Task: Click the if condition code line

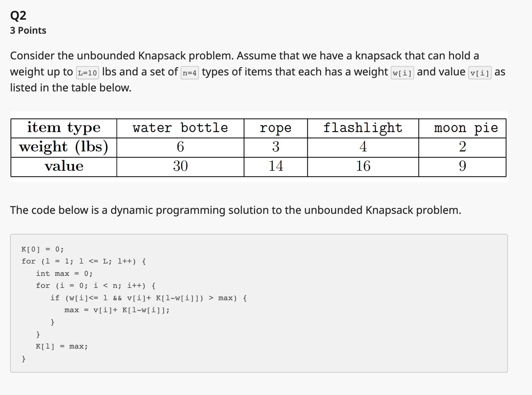Action: (x=149, y=298)
